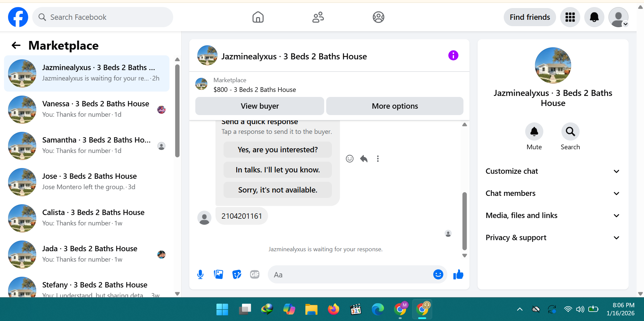
Task: Click the More options button
Action: click(395, 106)
